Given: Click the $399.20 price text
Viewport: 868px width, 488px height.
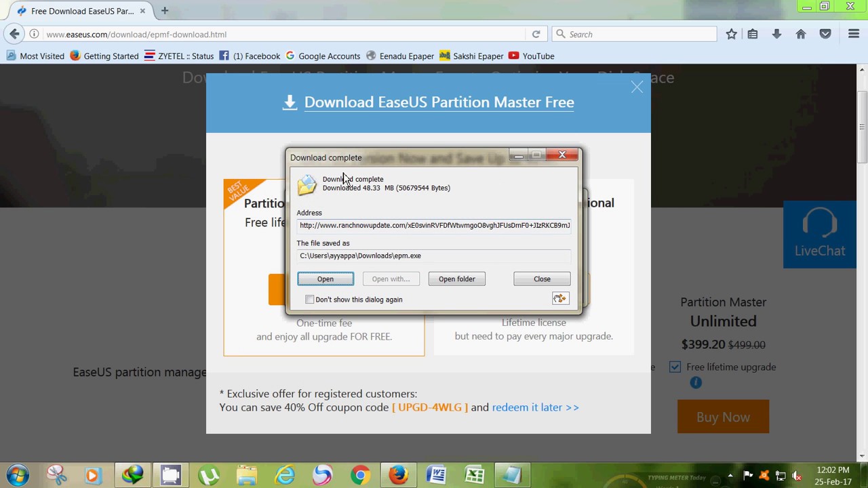Looking at the screenshot, I should 703,344.
